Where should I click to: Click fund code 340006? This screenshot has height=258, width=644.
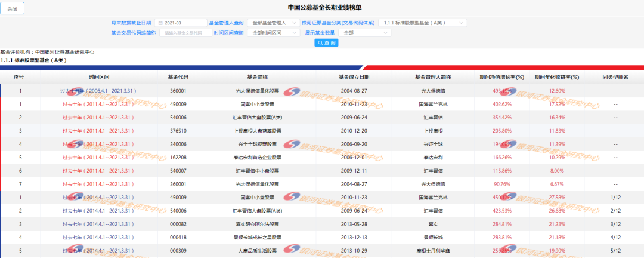point(178,144)
